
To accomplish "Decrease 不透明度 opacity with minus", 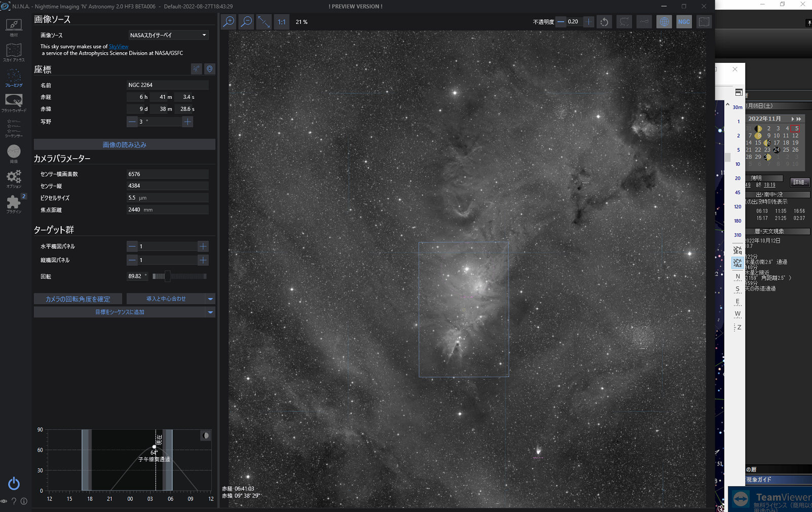I will tap(561, 22).
